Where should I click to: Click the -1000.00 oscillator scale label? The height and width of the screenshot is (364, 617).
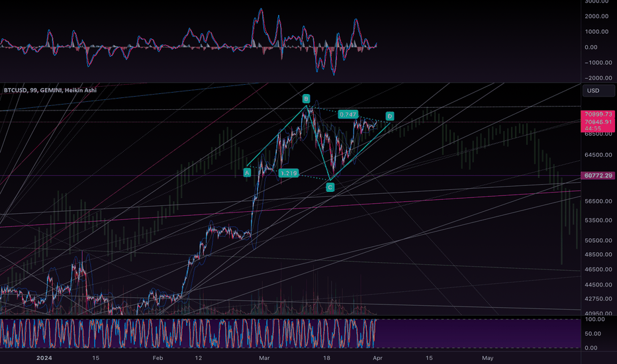tap(598, 63)
